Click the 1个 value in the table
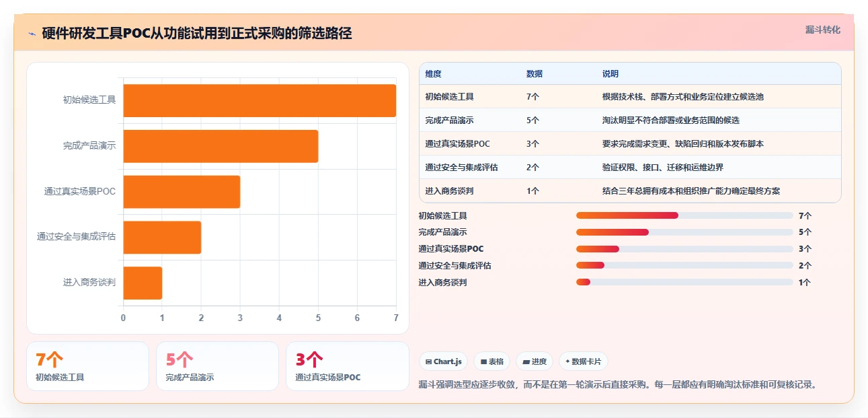Image resolution: width=868 pixels, height=418 pixels. click(533, 191)
